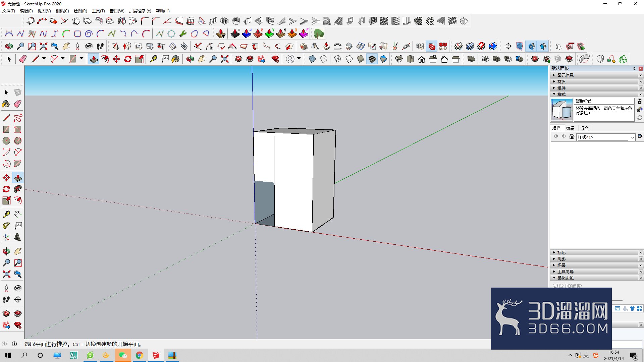Screen dimensions: 644x362
Task: Open Chrome from the taskbar
Action: point(139,355)
